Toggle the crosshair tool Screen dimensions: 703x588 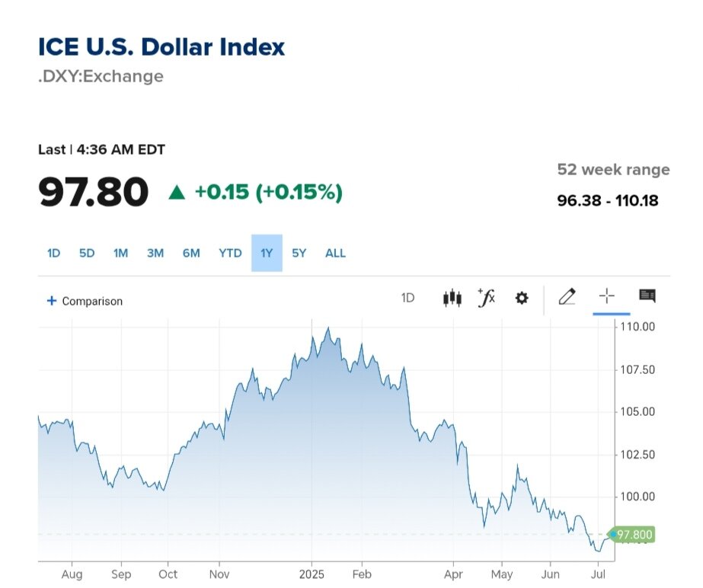point(607,296)
